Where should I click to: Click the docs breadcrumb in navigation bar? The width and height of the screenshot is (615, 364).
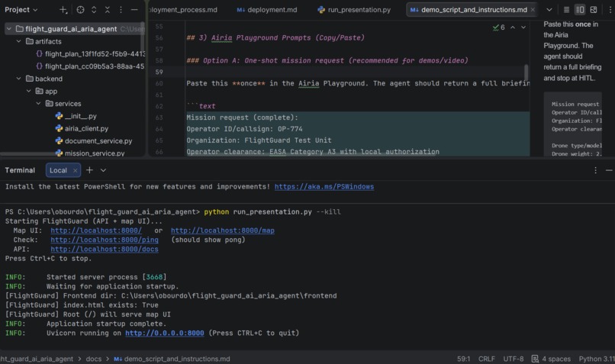pyautogui.click(x=94, y=359)
